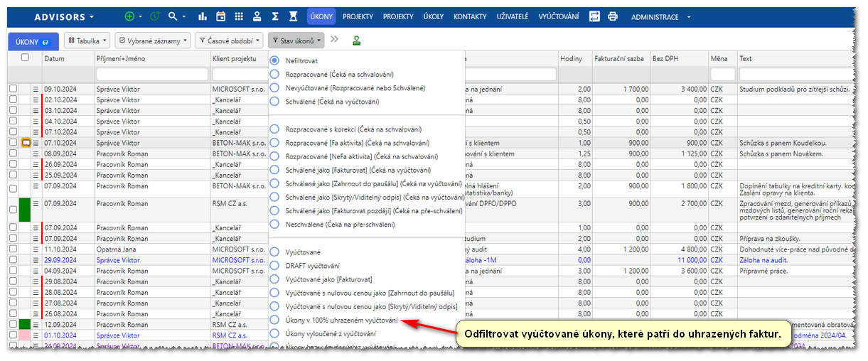Select the Nefiltrovat radio option
Viewport: 868px width, 361px height.
[x=274, y=61]
